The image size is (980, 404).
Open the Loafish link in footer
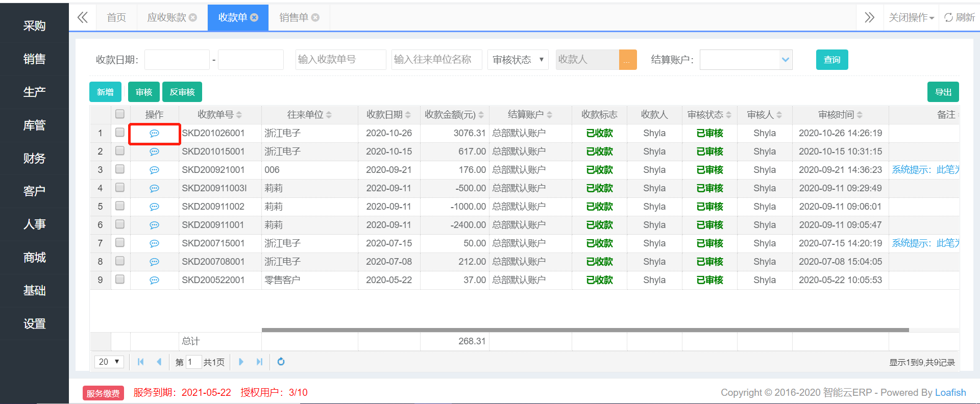tap(950, 392)
